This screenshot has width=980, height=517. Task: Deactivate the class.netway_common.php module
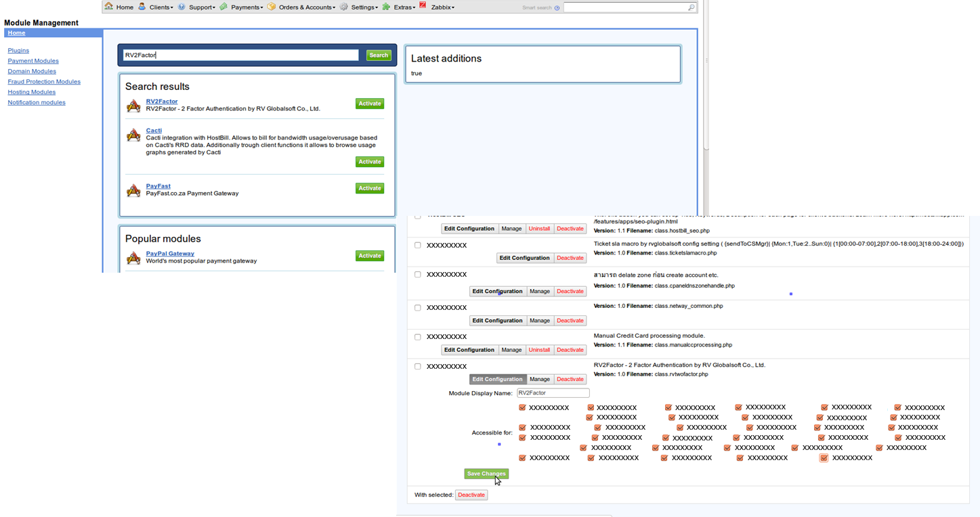(570, 321)
